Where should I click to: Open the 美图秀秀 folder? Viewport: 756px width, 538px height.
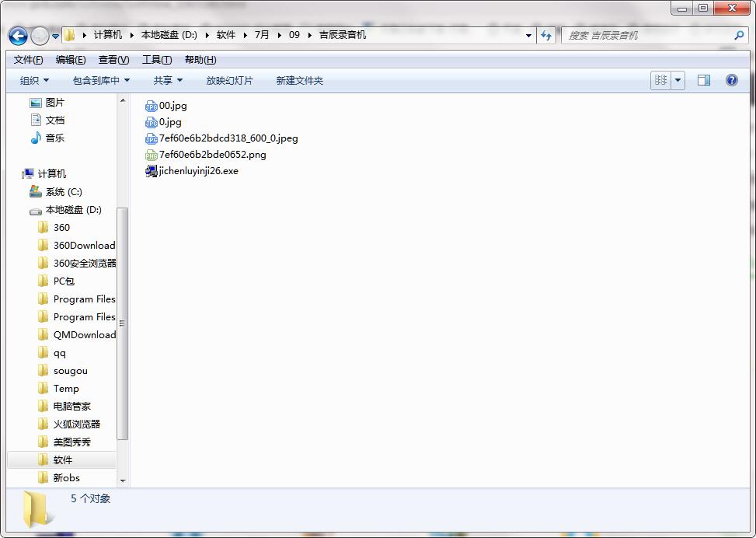64,442
